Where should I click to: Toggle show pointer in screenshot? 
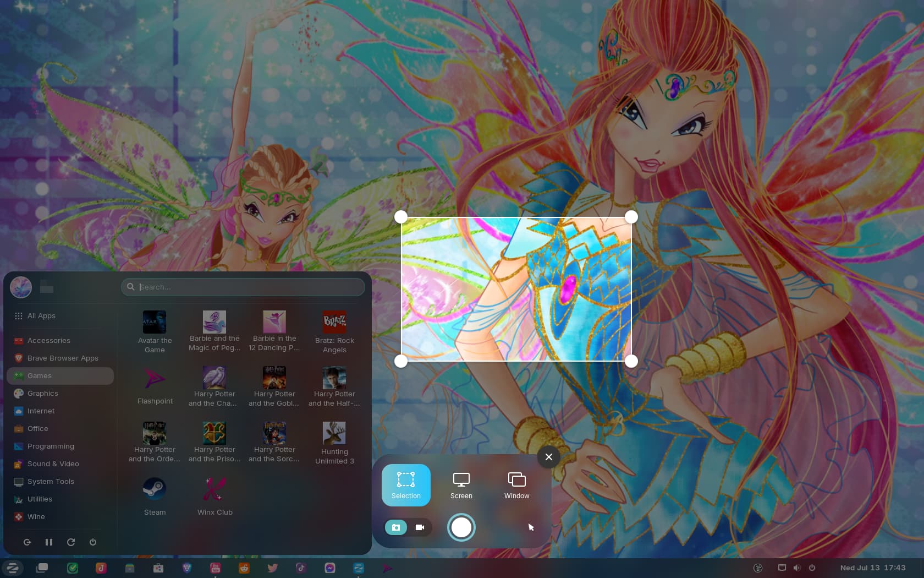pos(531,527)
